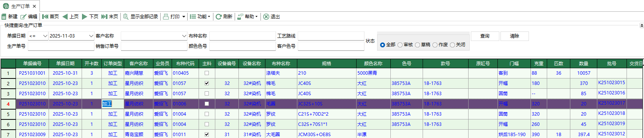Click the 生产单号 input field
Viewport: 644px width, 138px height.
pos(61,46)
